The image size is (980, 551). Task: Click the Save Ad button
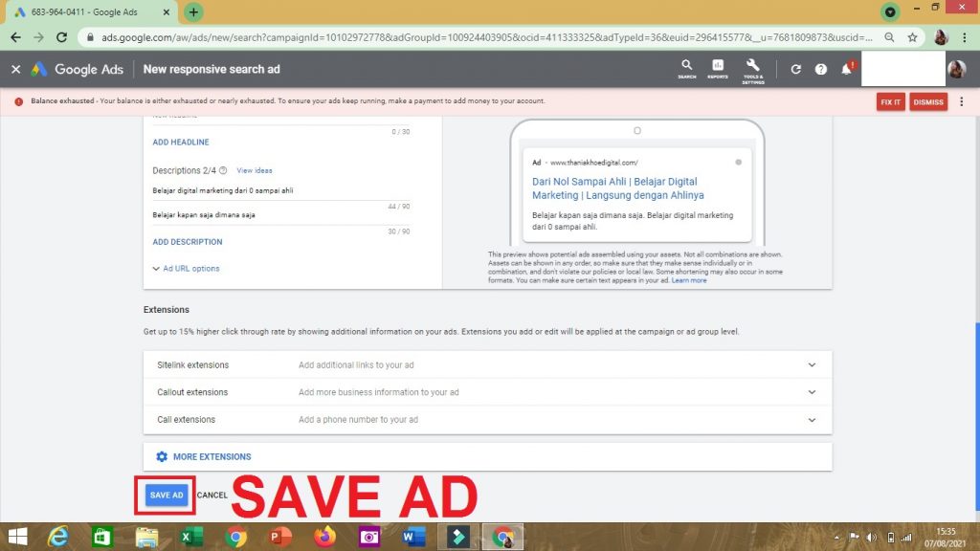166,496
